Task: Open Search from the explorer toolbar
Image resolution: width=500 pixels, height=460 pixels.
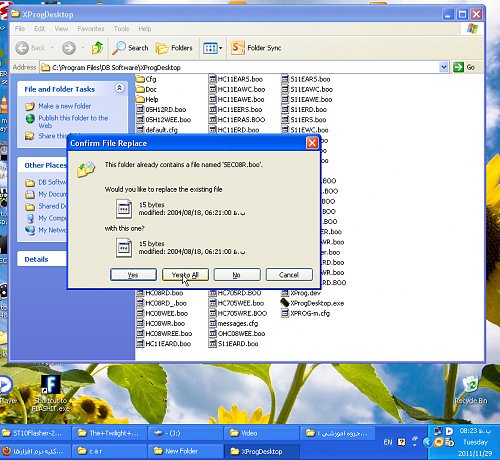Action: (130, 48)
